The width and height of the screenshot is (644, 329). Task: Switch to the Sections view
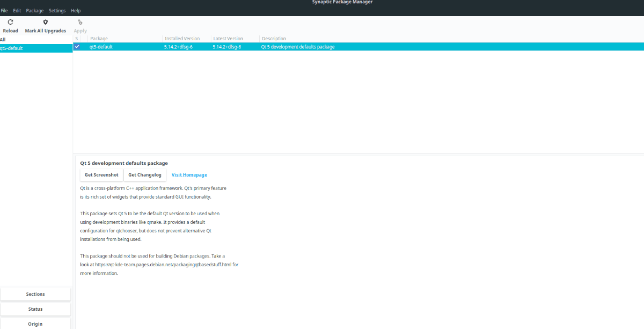click(35, 294)
